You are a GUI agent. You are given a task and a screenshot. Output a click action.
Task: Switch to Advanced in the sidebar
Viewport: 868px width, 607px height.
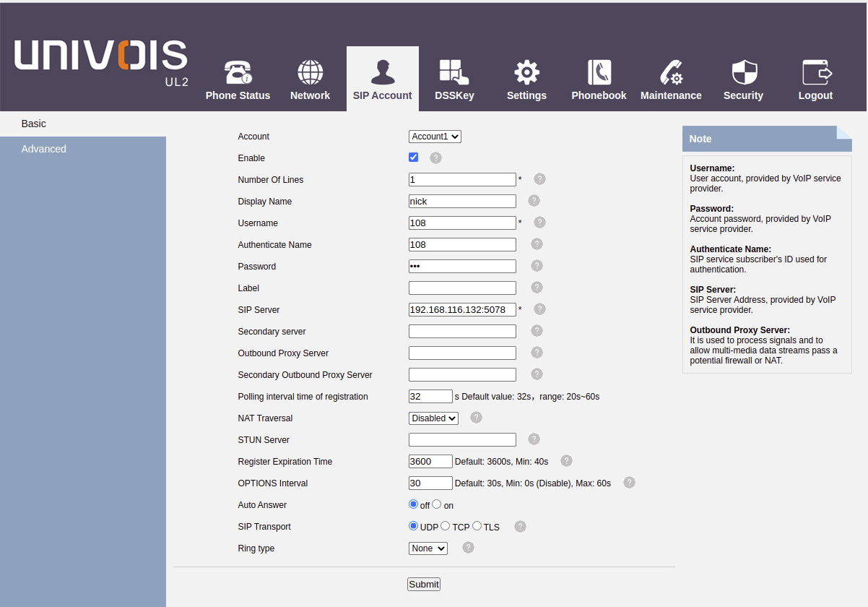coord(44,149)
